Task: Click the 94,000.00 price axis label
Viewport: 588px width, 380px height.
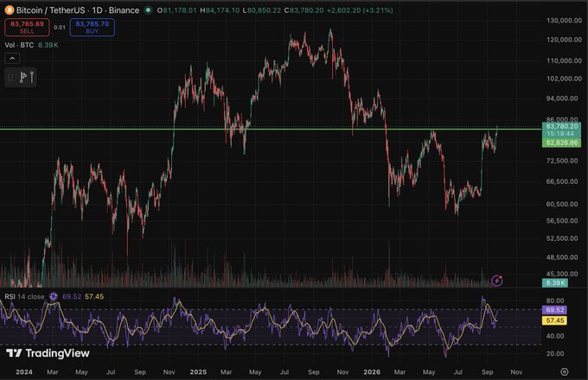Action: (x=562, y=98)
